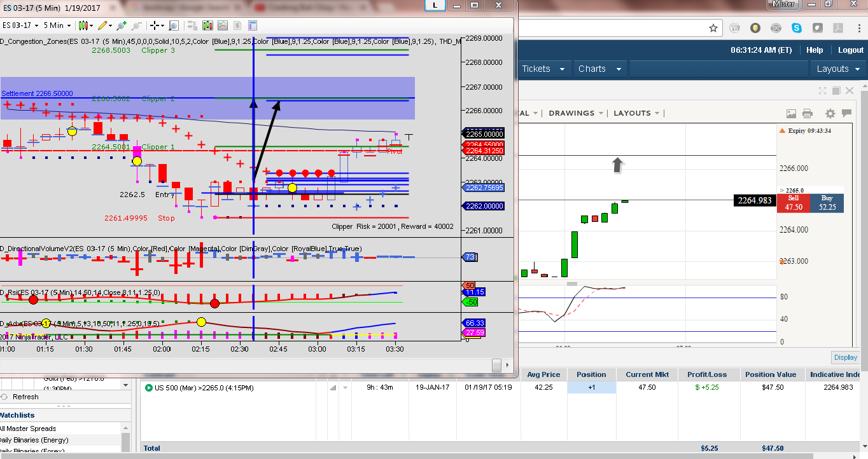Click the L link button in chart title bar
This screenshot has width=868, height=459.
[435, 5]
